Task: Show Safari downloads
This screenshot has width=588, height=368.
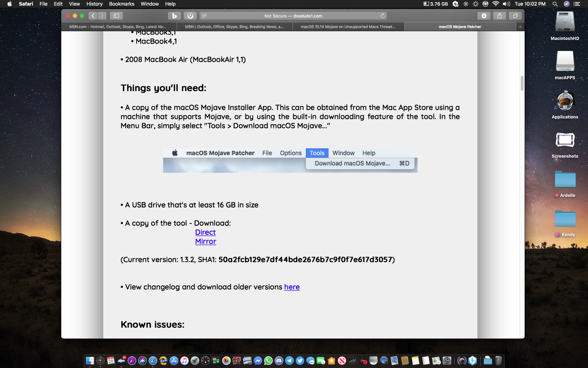Action: tap(484, 16)
